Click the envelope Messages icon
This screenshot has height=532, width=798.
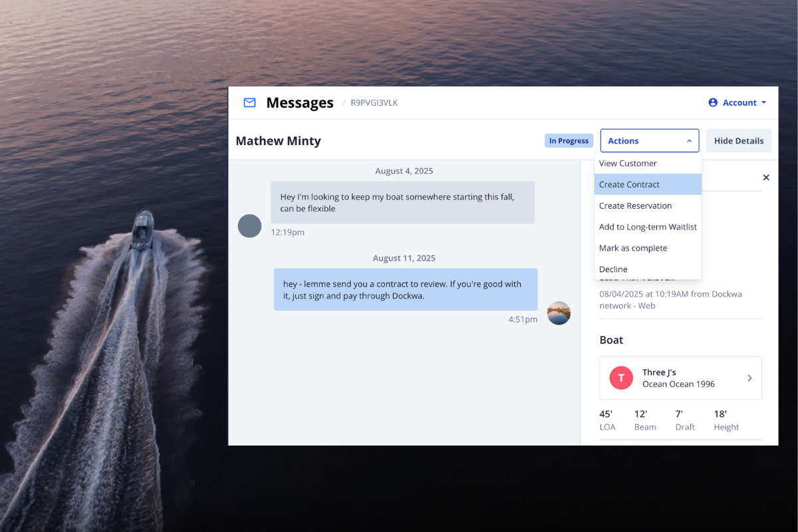pos(249,102)
